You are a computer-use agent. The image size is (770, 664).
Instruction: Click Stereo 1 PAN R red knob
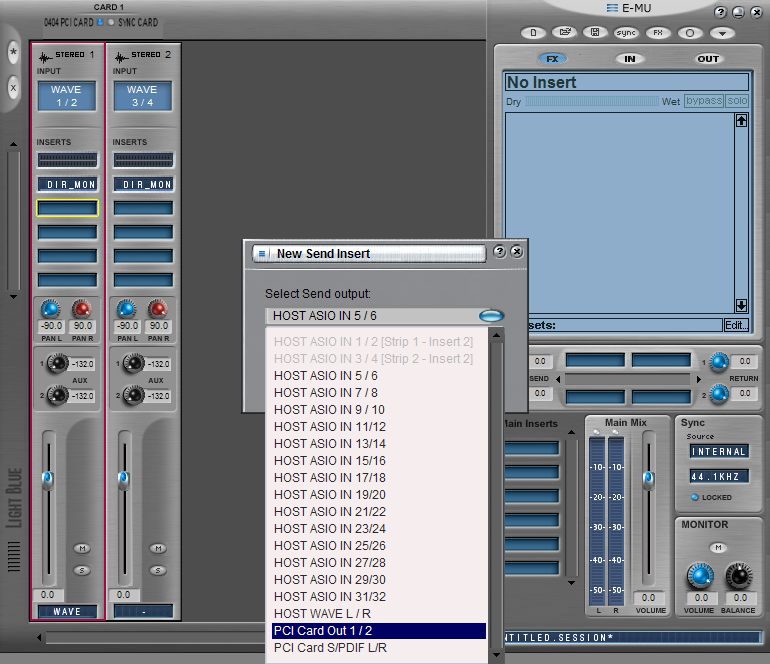click(x=82, y=309)
